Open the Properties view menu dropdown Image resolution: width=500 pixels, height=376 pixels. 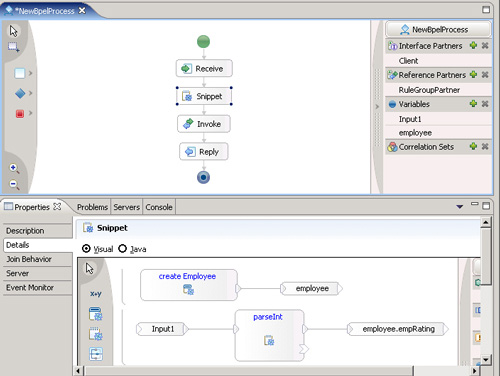pos(460,207)
